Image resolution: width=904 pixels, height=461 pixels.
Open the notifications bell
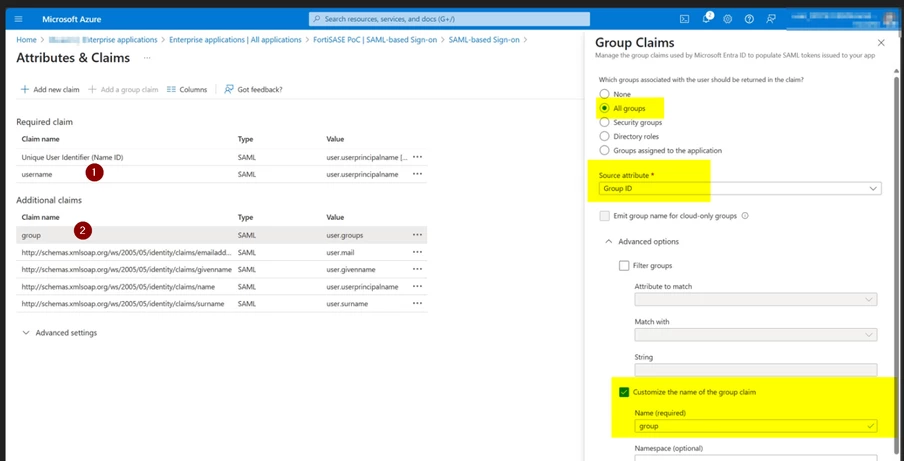click(x=706, y=19)
